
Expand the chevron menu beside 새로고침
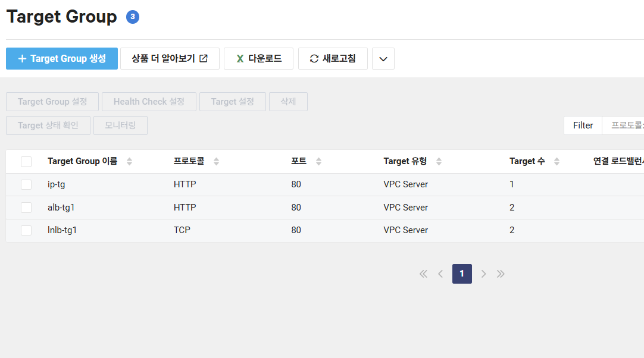pyautogui.click(x=383, y=58)
